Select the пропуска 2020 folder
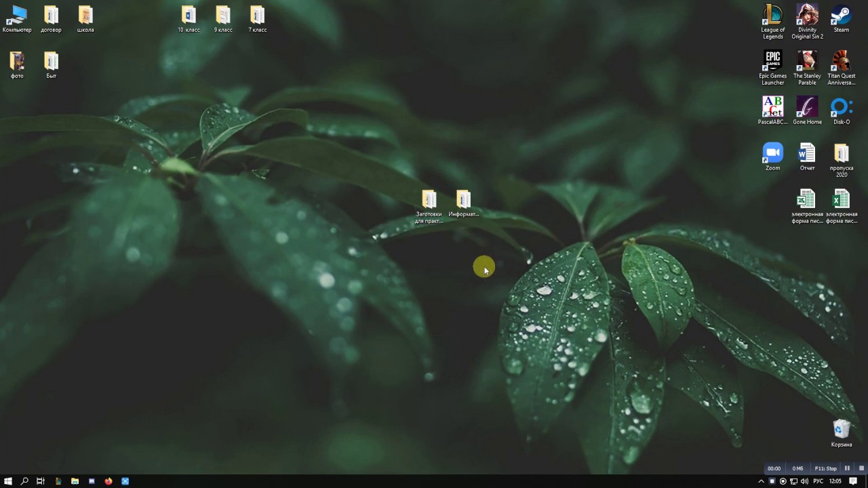The width and height of the screenshot is (868, 488). pyautogui.click(x=842, y=160)
